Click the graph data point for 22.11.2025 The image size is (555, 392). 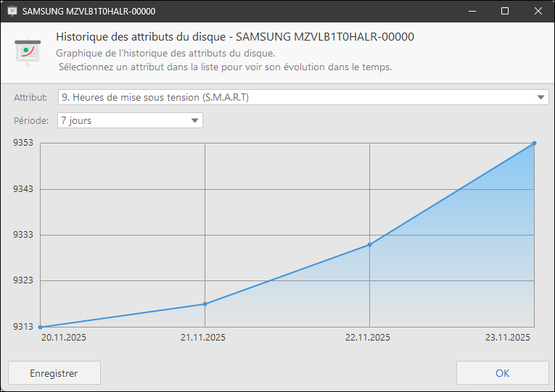(x=370, y=244)
